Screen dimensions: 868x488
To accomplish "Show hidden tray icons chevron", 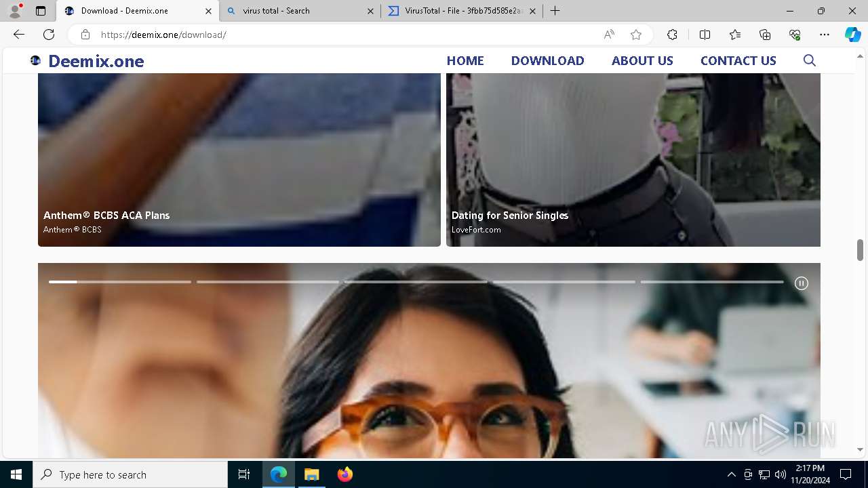I will (x=731, y=474).
